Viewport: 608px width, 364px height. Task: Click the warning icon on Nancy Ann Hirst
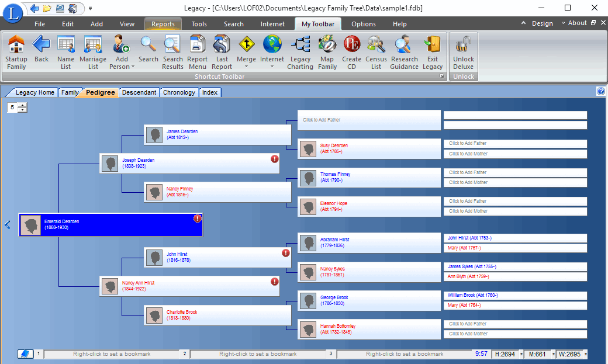[x=275, y=282]
